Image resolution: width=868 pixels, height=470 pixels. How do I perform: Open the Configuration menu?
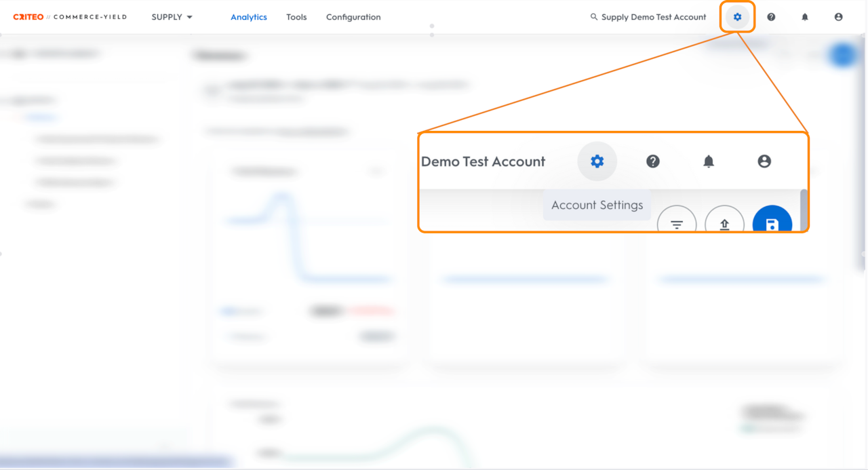tap(353, 17)
